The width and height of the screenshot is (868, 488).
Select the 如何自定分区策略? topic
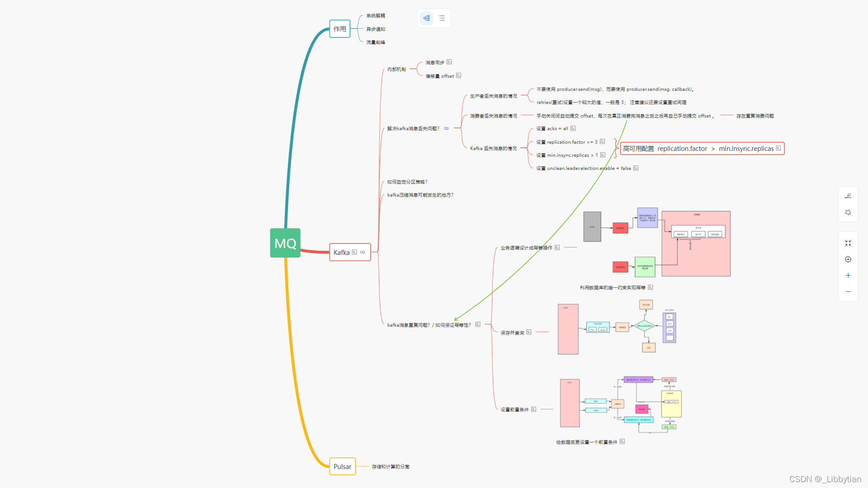click(407, 182)
